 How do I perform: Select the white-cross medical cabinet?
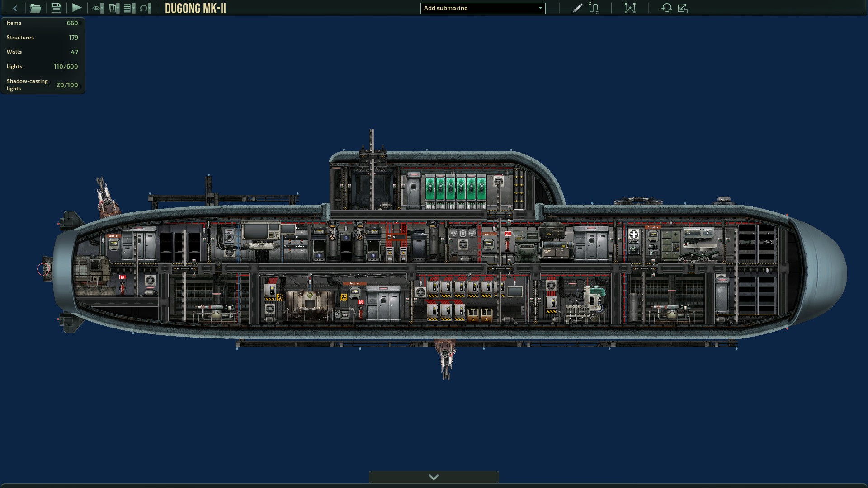tap(634, 235)
